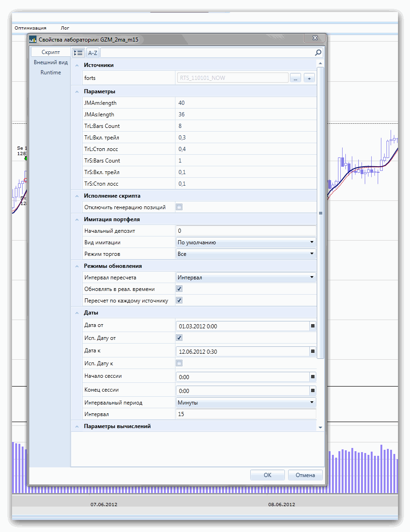The width and height of the screenshot is (410, 532).
Task: Edit the JMAs:length value 36
Action: pos(246,115)
